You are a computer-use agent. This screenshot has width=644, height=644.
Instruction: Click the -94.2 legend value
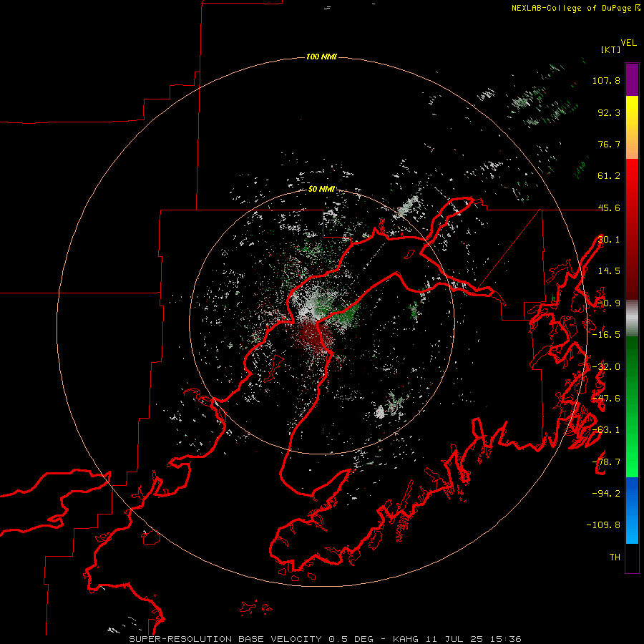(606, 493)
